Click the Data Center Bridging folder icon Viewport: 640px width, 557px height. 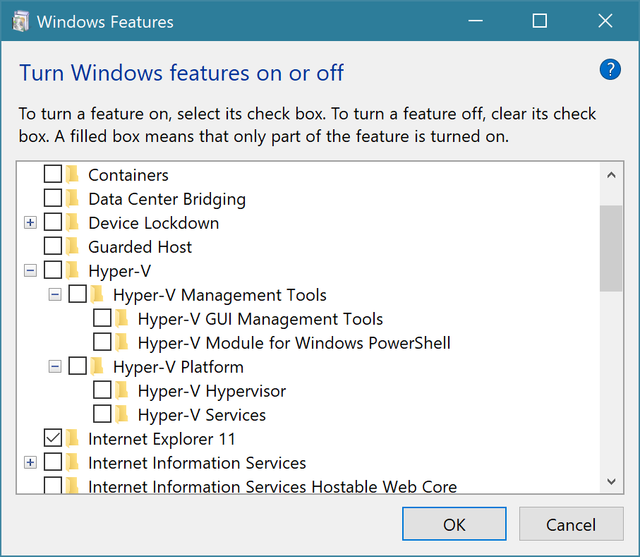[x=72, y=198]
